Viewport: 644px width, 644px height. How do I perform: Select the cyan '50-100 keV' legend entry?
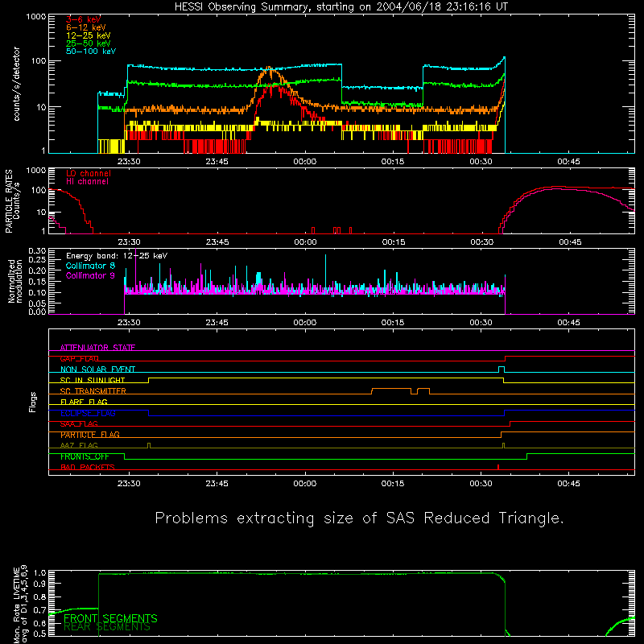[x=91, y=52]
